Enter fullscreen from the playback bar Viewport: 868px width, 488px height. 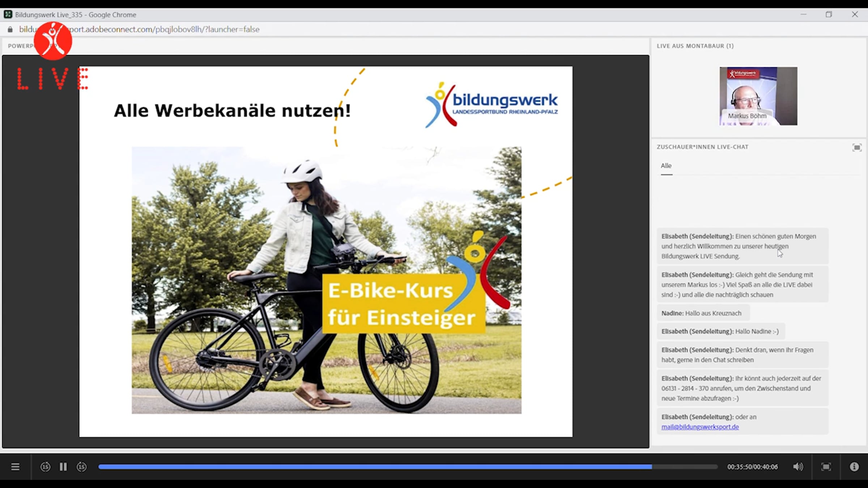[x=826, y=467]
